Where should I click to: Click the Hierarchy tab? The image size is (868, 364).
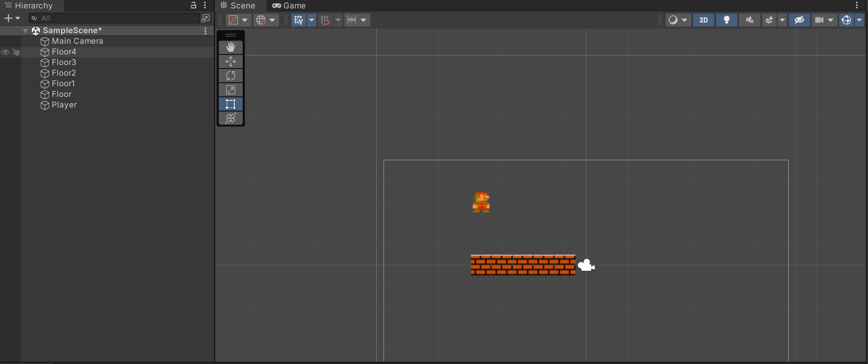tap(29, 6)
